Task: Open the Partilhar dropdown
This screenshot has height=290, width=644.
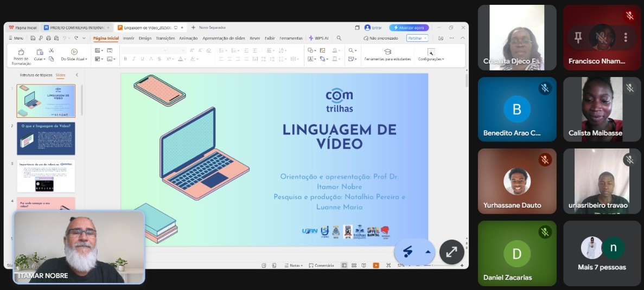Action: pyautogui.click(x=417, y=38)
